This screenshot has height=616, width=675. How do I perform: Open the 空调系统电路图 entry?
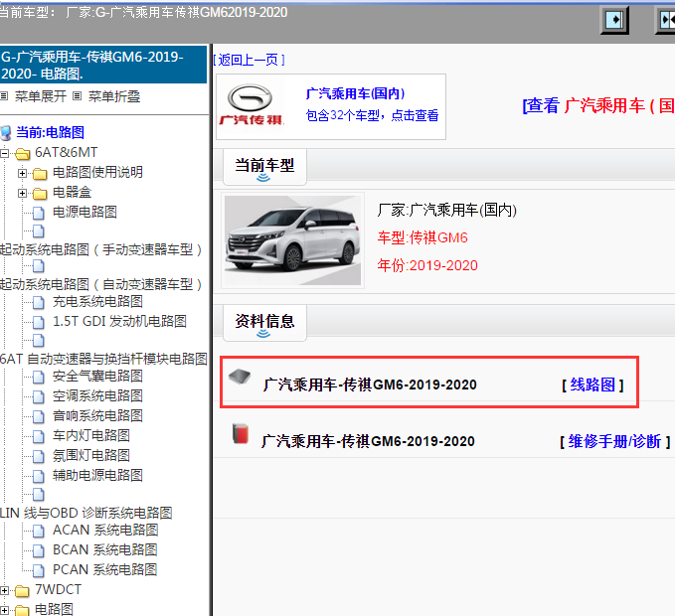[97, 395]
